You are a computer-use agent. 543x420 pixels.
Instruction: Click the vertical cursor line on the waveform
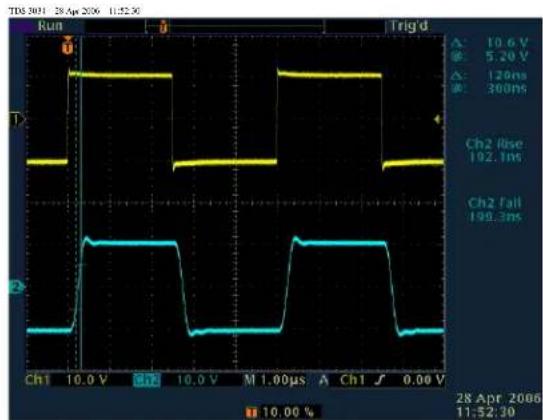click(81, 203)
